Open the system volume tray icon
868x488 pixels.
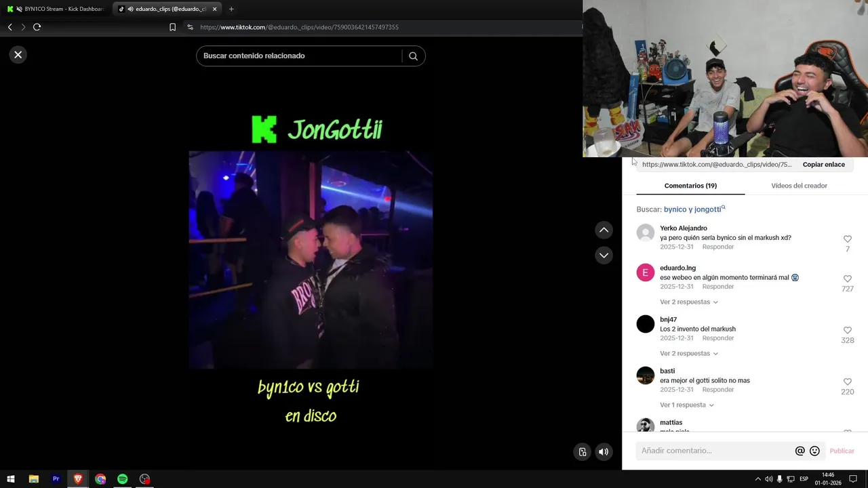pyautogui.click(x=768, y=479)
